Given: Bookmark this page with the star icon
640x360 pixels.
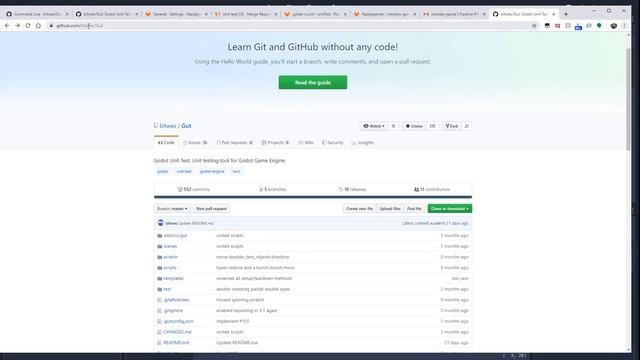Looking at the screenshot, I should point(534,26).
